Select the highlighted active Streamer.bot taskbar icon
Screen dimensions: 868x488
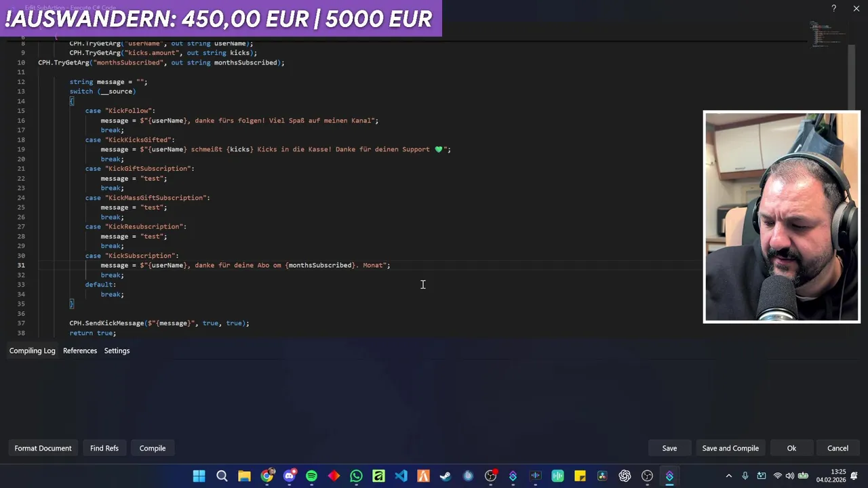[669, 476]
